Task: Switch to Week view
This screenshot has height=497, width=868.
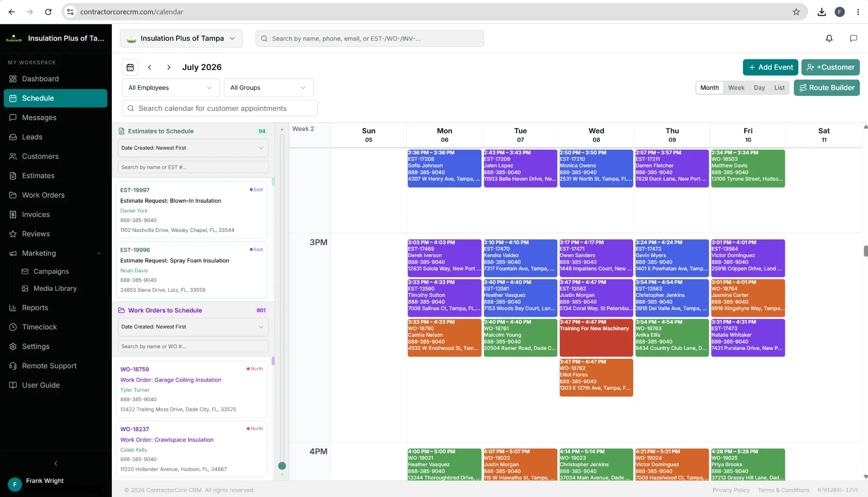Action: (736, 88)
